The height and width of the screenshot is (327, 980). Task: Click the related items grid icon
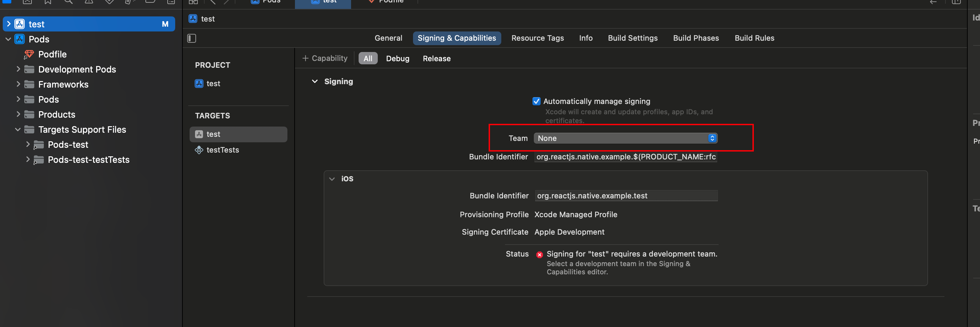[193, 1]
